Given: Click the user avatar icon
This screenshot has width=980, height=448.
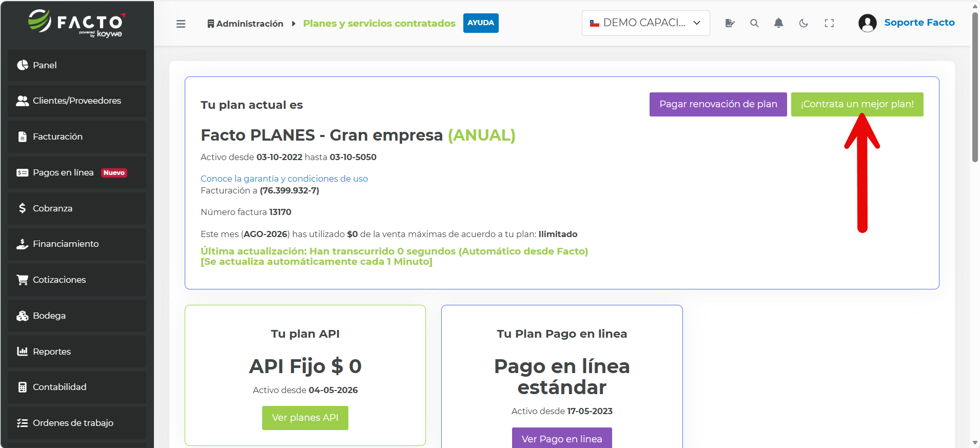Looking at the screenshot, I should pos(868,23).
